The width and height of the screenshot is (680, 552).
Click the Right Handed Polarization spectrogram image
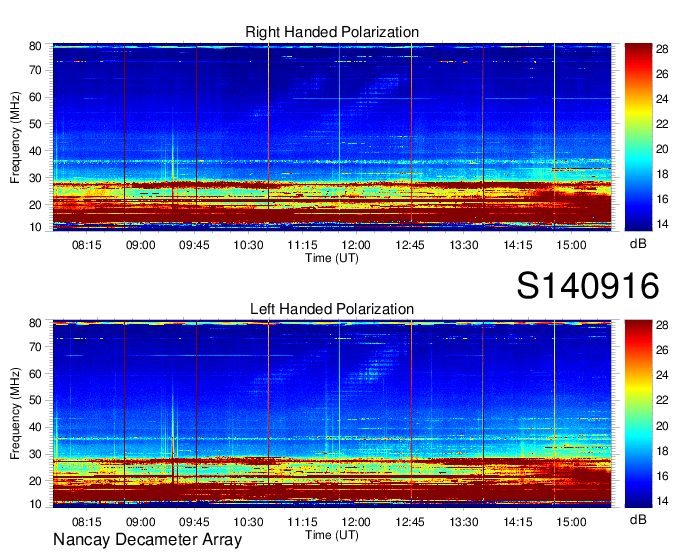click(x=332, y=137)
